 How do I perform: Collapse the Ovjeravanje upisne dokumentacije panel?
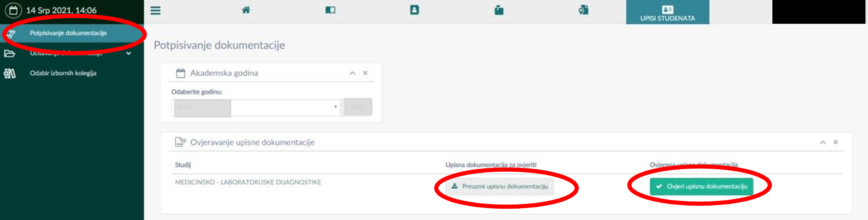tap(822, 142)
